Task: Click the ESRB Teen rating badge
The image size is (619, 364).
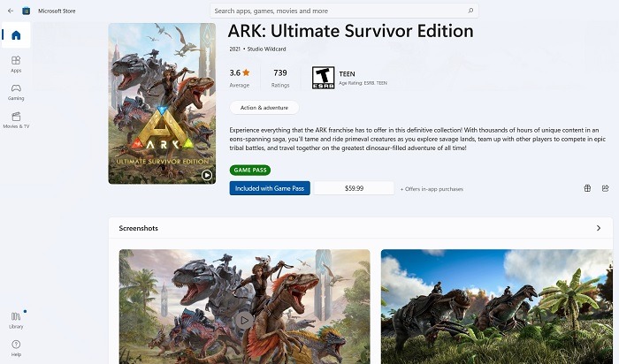Action: [323, 78]
